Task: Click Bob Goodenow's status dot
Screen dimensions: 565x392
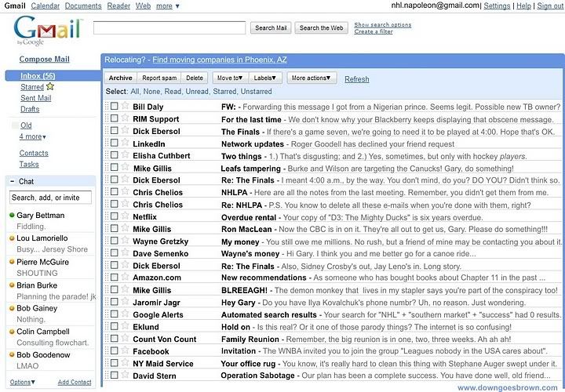Action: click(x=12, y=354)
